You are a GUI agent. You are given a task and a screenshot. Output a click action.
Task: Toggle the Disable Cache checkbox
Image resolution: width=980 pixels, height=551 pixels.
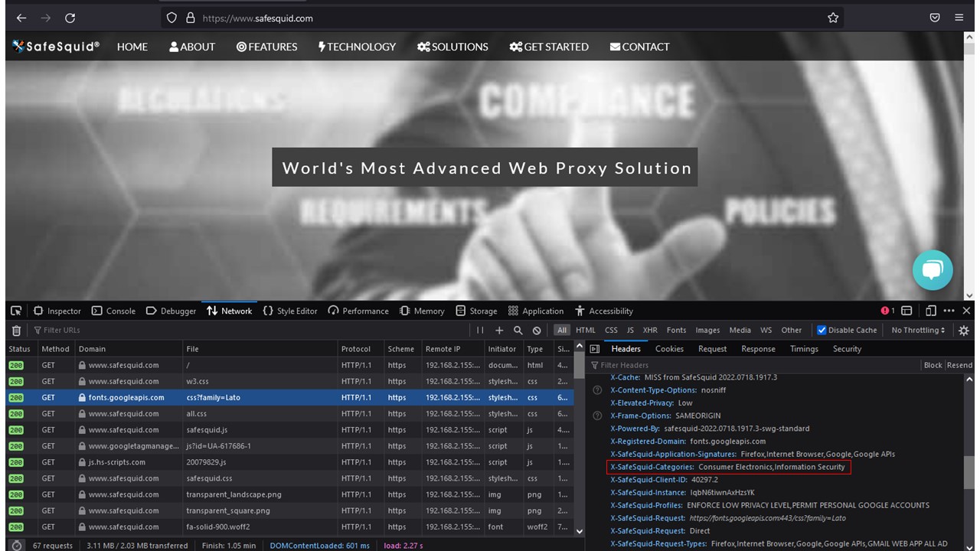click(822, 331)
